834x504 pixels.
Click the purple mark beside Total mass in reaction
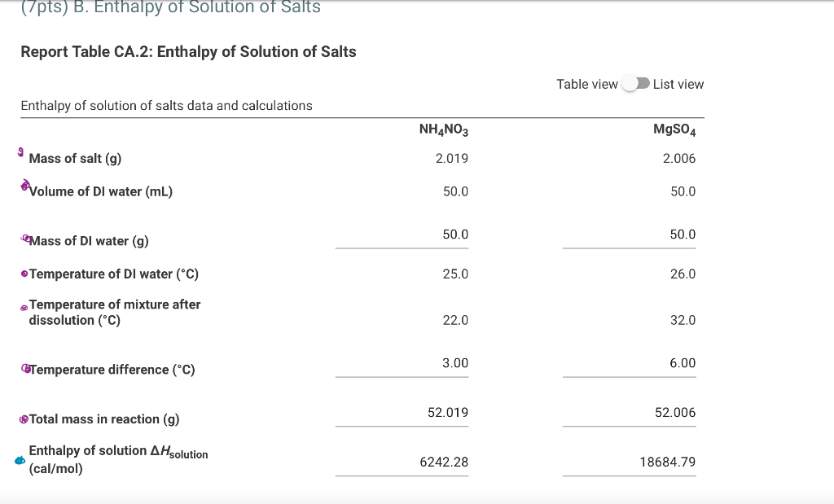point(24,419)
